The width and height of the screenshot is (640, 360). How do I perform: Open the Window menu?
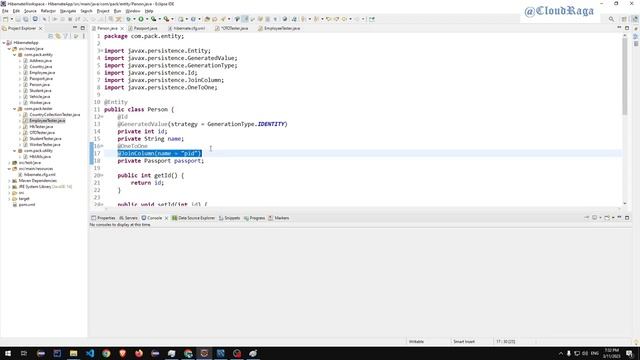(x=133, y=11)
